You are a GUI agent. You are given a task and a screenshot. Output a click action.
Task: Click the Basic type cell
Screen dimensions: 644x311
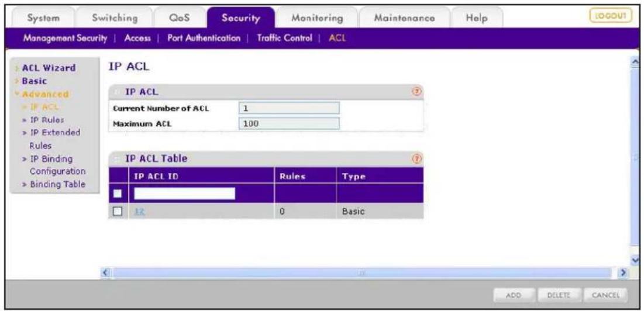pyautogui.click(x=380, y=212)
